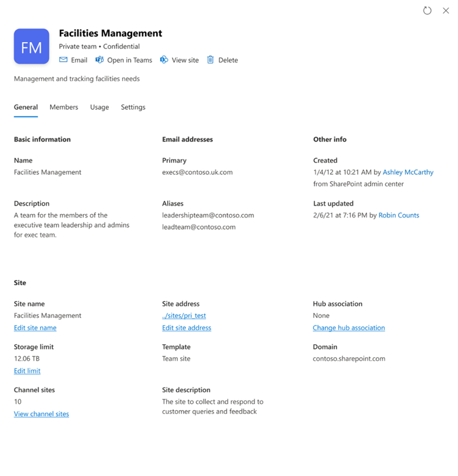Select the General tab
Image resolution: width=458 pixels, height=476 pixels.
click(x=26, y=107)
